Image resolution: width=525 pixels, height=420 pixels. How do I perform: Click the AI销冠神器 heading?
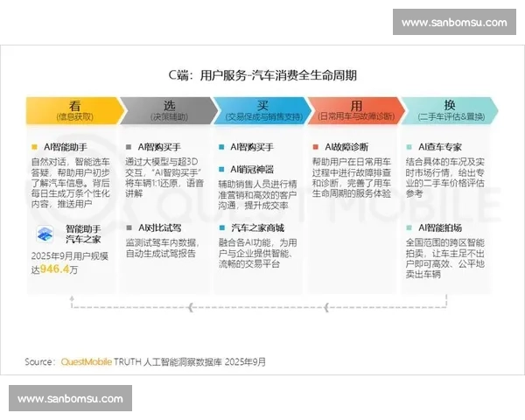[252, 170]
